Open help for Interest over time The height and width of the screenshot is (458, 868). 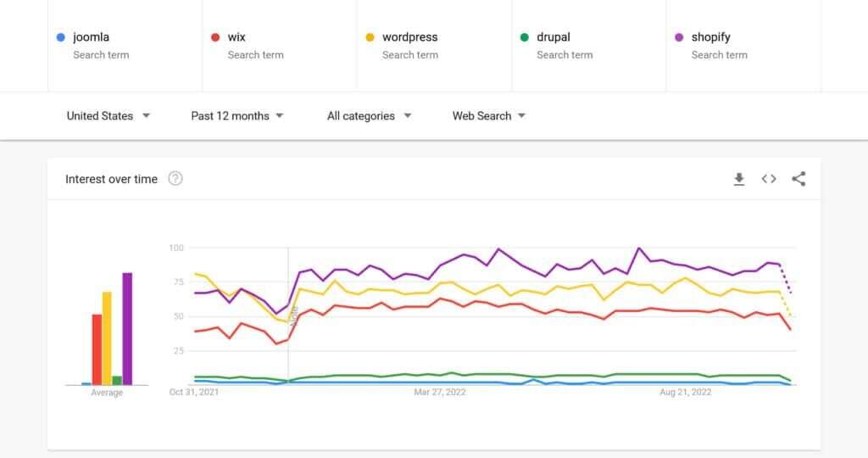coord(175,179)
